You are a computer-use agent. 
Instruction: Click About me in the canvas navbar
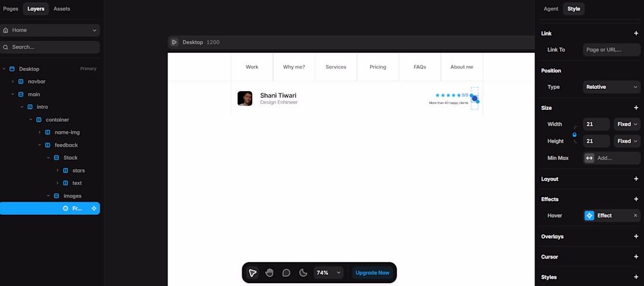click(462, 67)
